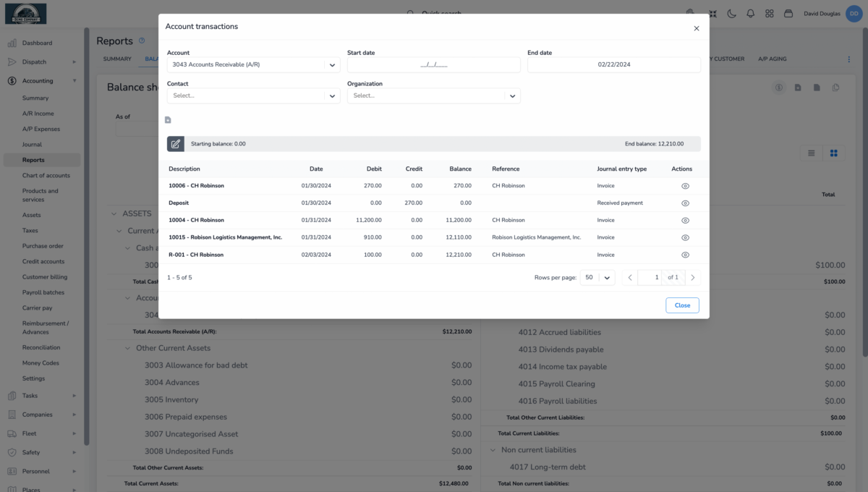This screenshot has height=492, width=868.
Task: View the Deposit transaction details
Action: [685, 203]
